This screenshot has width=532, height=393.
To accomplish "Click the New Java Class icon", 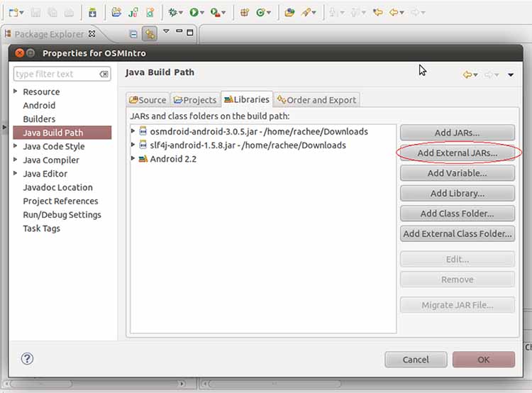I will pyautogui.click(x=260, y=13).
